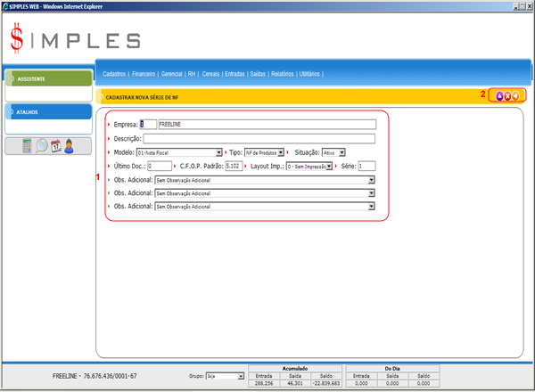Open the Financeiro menu
The height and width of the screenshot is (392, 535).
tap(146, 74)
